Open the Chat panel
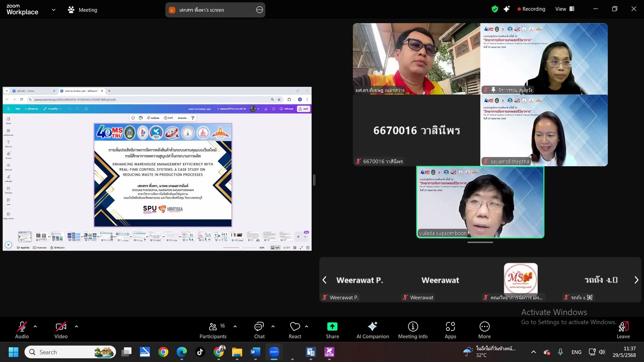The width and height of the screenshot is (644, 362). (259, 330)
